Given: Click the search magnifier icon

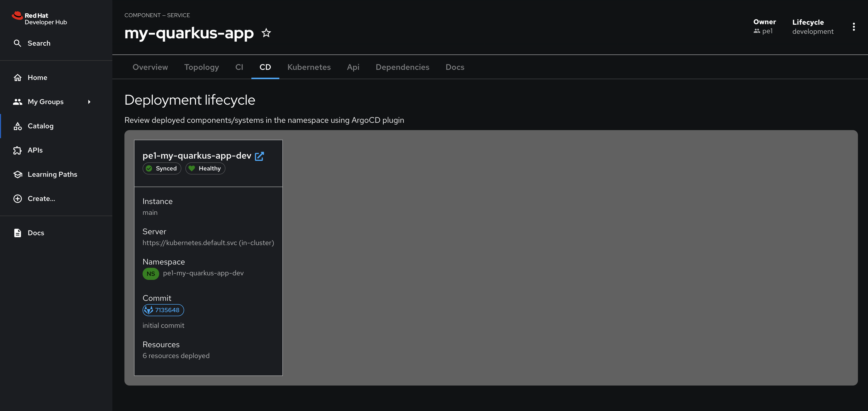Looking at the screenshot, I should (x=17, y=43).
